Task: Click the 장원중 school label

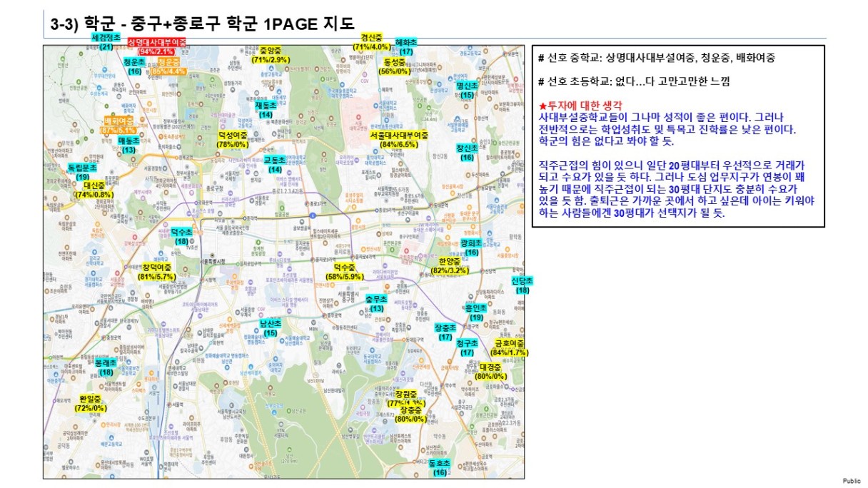Action: 405,398
